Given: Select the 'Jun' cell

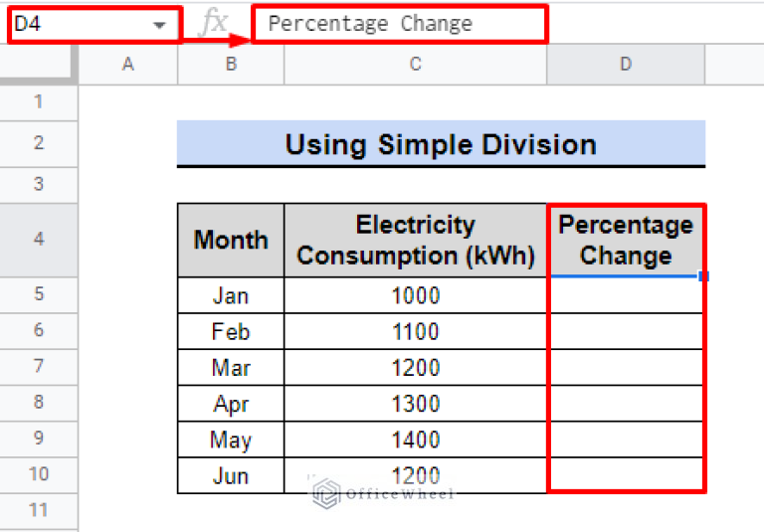Looking at the screenshot, I should (x=231, y=475).
